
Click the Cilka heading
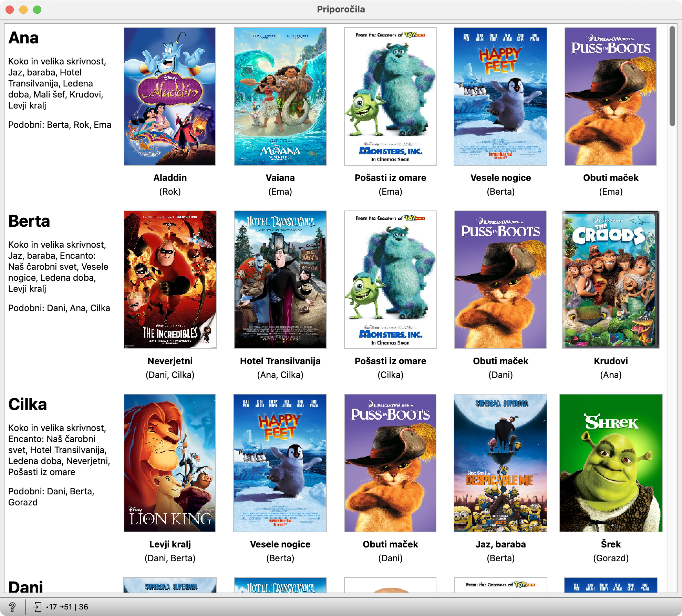(x=28, y=404)
